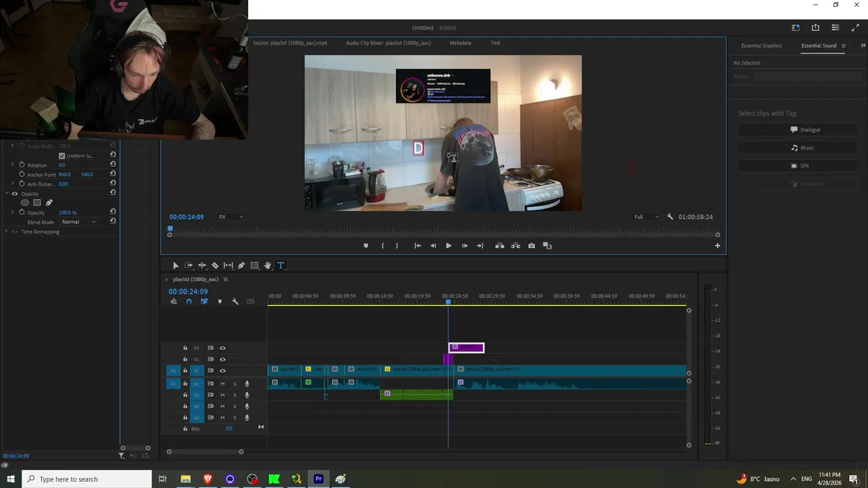Toggle Opacity effect eye icon
The image size is (868, 488).
tap(15, 194)
